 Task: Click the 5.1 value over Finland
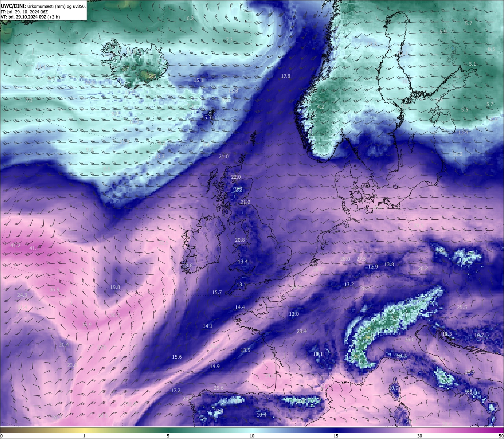click(472, 64)
